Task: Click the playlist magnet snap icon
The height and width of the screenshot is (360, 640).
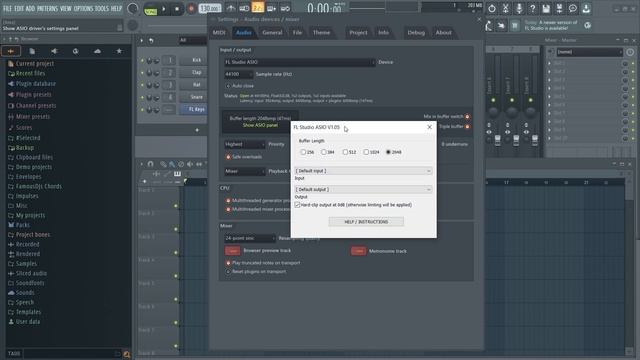Action: coord(151,164)
